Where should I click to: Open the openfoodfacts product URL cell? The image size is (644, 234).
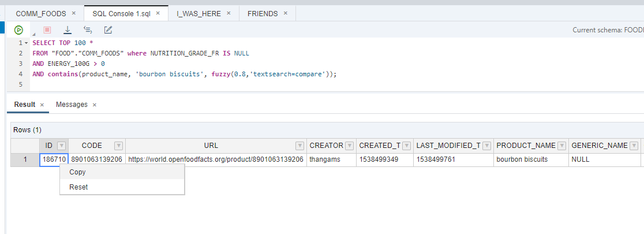click(x=216, y=159)
